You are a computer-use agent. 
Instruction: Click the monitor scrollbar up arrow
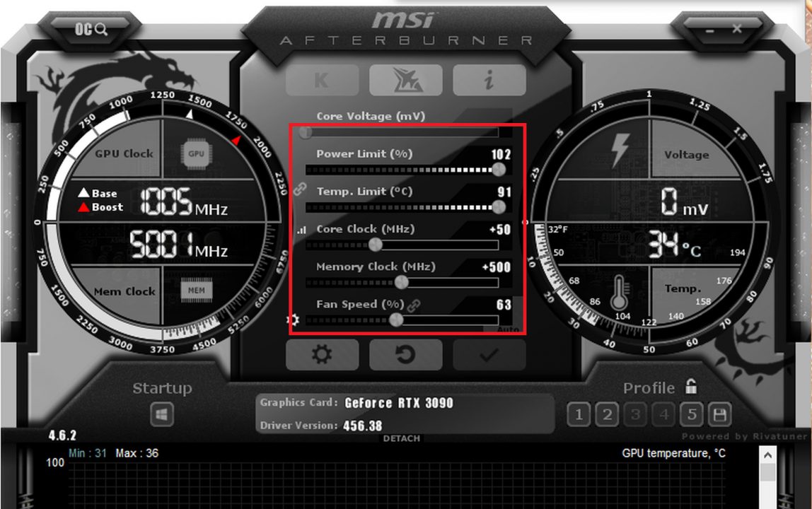point(769,456)
